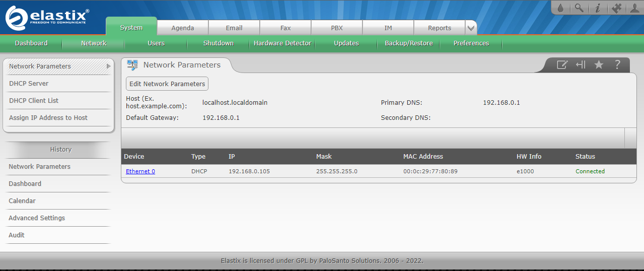Click the Mask column header
Viewport: 644px width, 271px height.
pos(324,157)
